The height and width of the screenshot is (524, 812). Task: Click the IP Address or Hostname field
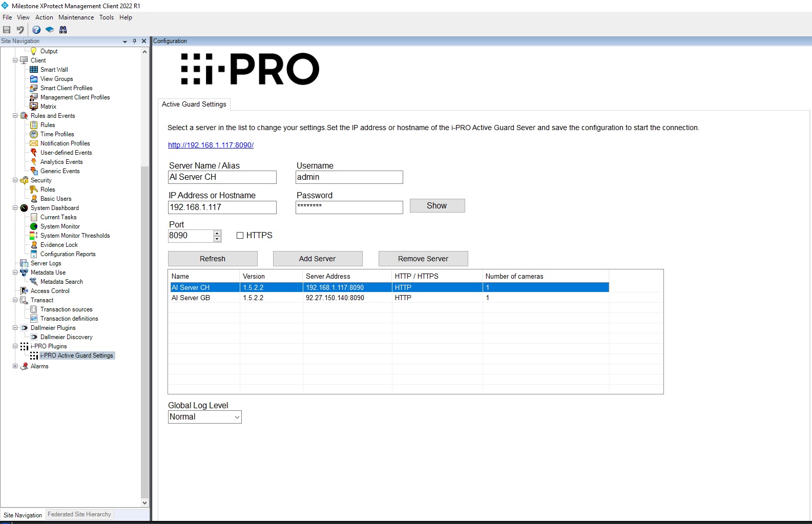(x=222, y=207)
